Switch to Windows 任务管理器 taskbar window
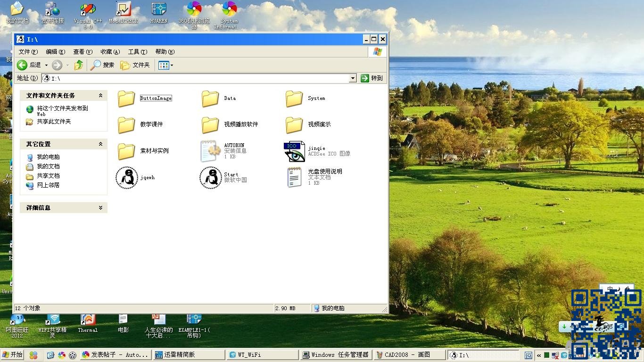 tap(336, 355)
